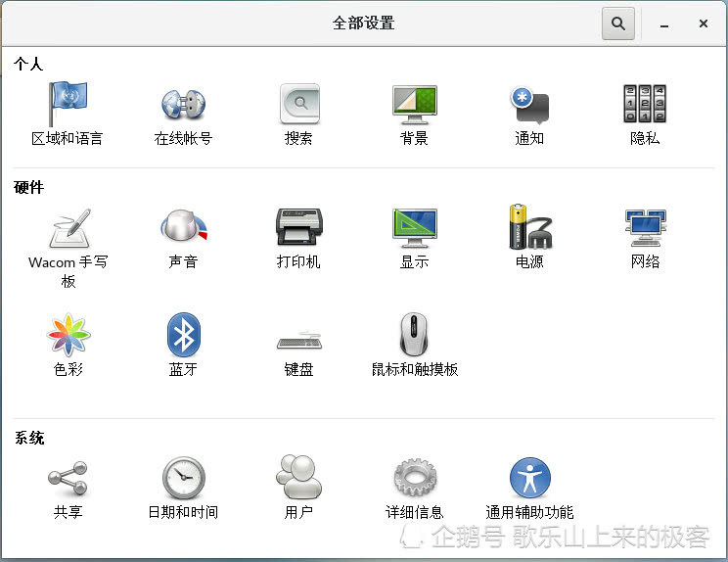Image resolution: width=728 pixels, height=562 pixels.
Task: Click the 区域和语言 text label
Action: [x=68, y=138]
